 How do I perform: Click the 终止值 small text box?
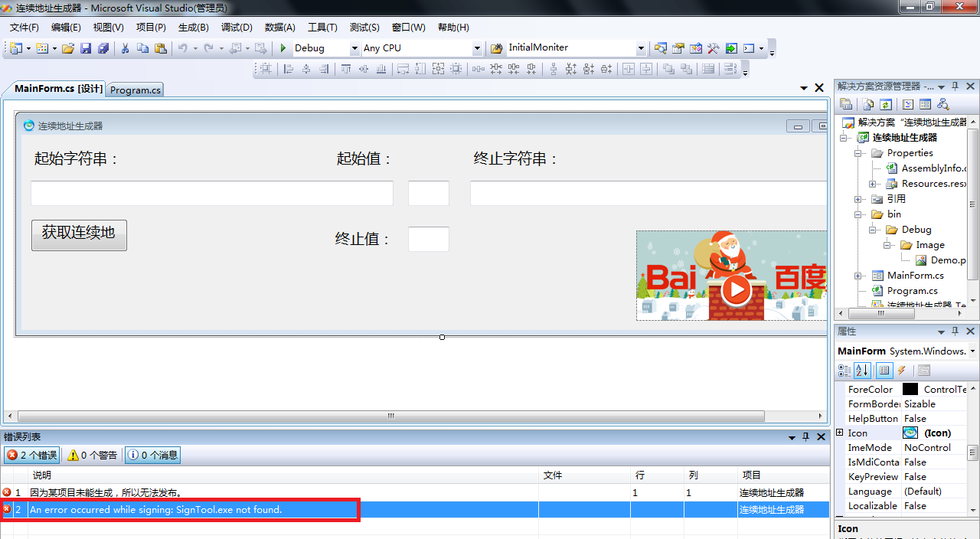(429, 239)
